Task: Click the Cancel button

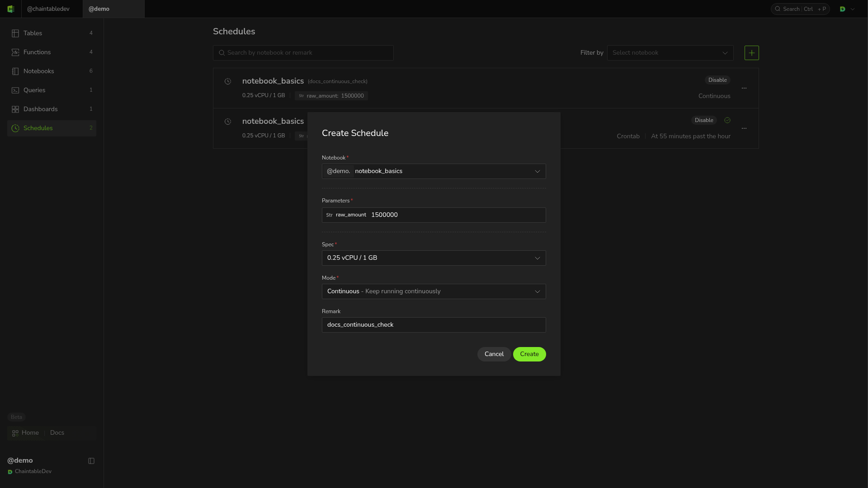Action: pos(494,354)
